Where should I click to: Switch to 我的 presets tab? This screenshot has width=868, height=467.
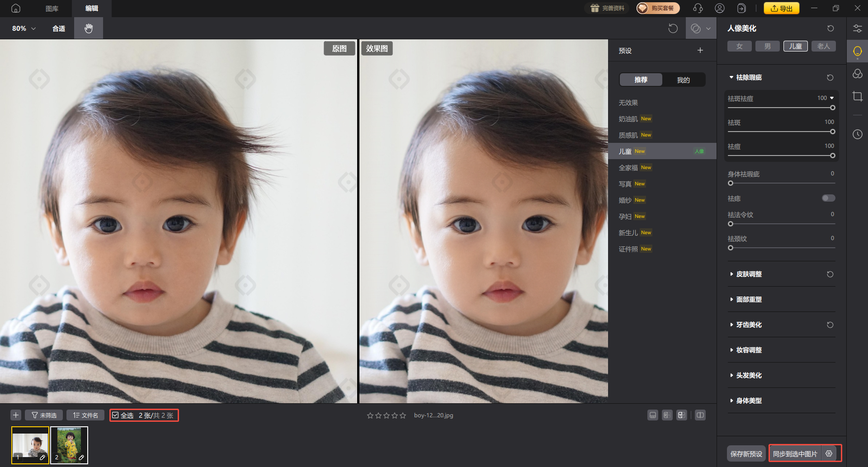click(x=683, y=80)
